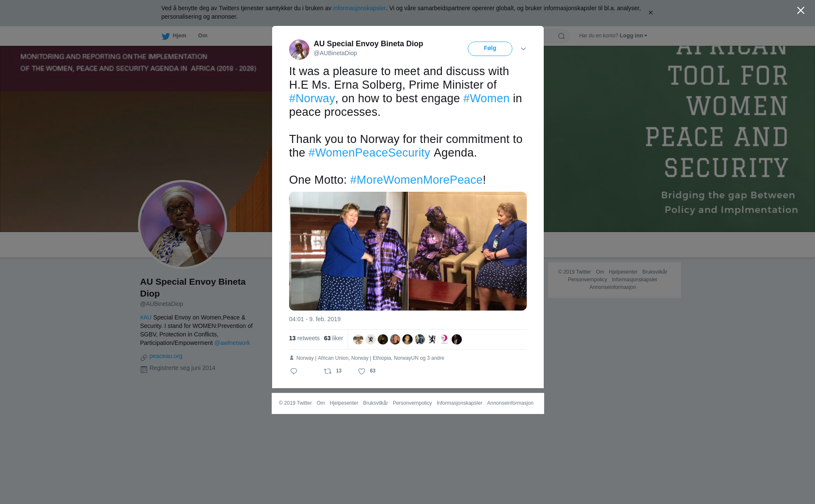
Task: Click the reply speech bubble icon
Action: [x=294, y=371]
